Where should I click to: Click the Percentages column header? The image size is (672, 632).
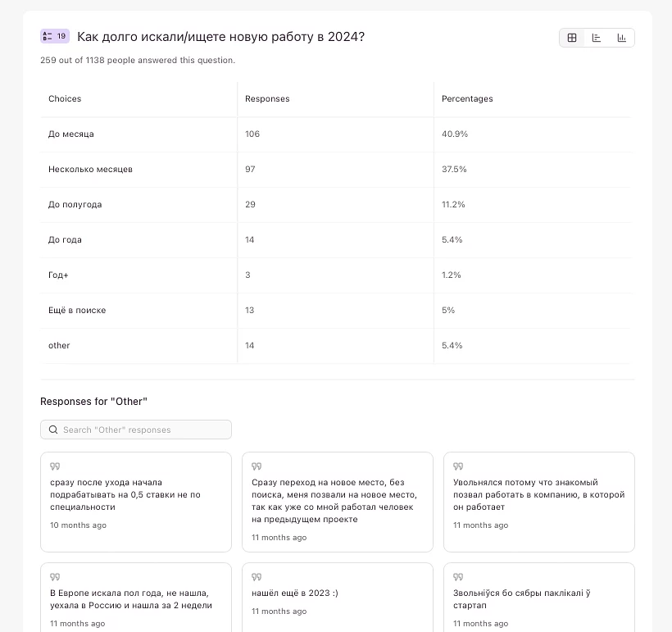click(467, 99)
